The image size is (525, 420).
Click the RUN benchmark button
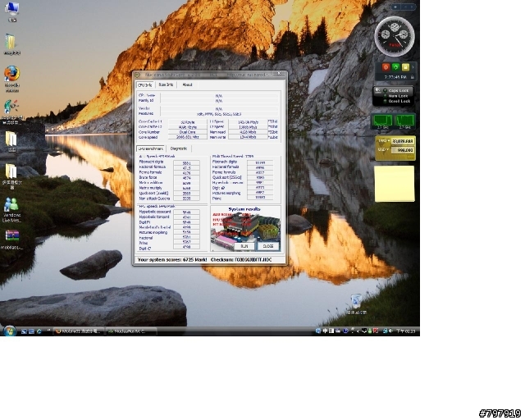point(244,246)
